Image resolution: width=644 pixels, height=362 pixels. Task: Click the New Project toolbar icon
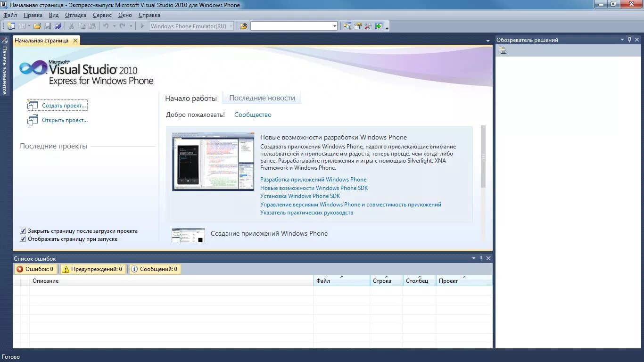[11, 26]
